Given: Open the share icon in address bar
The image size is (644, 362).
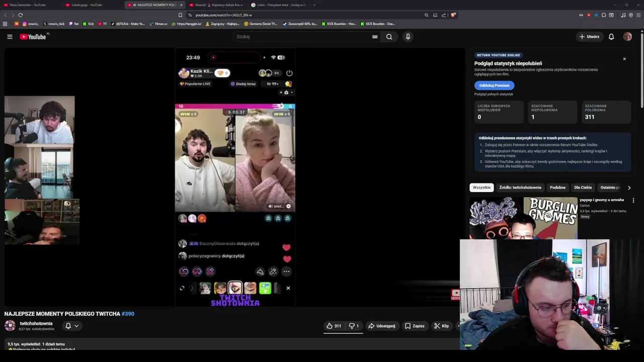Looking at the screenshot, I should (x=444, y=15).
